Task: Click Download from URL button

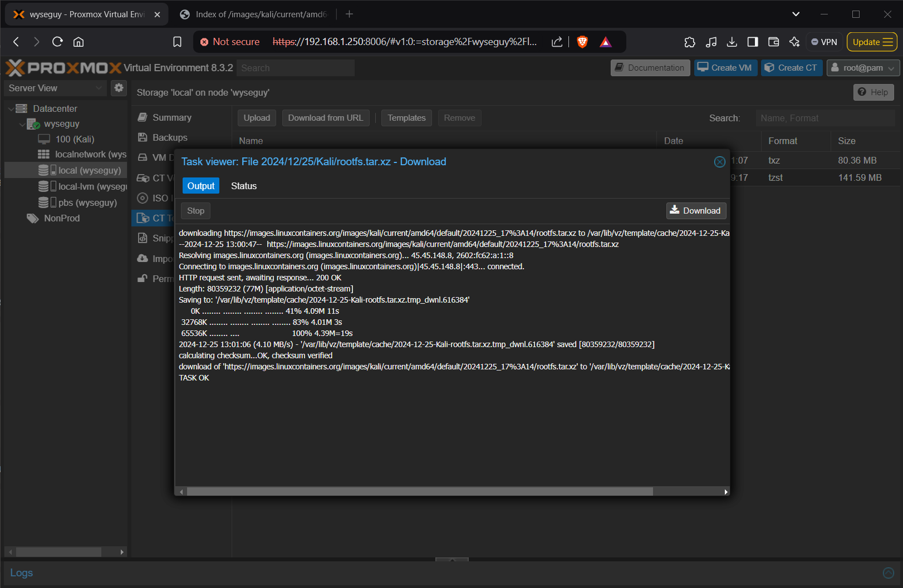Action: click(x=326, y=118)
